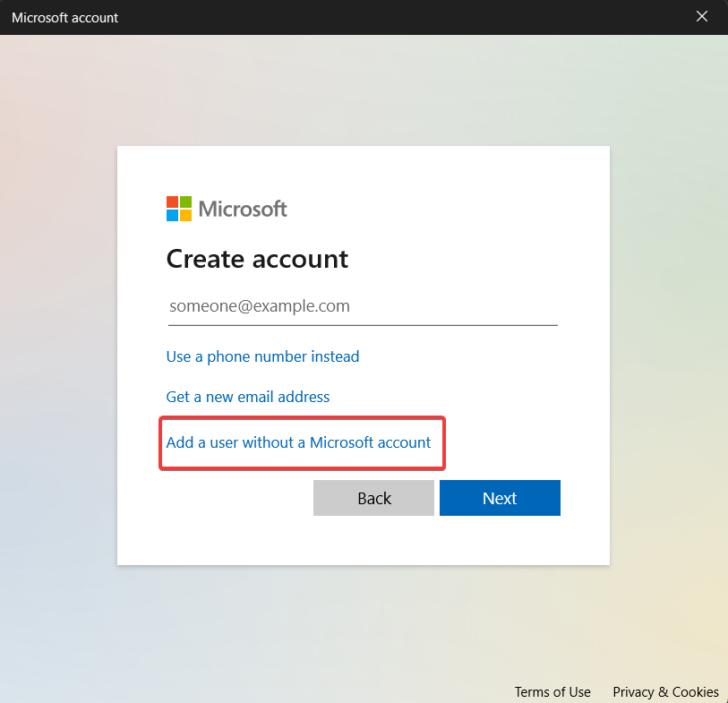This screenshot has height=703, width=728.
Task: Click the Back button
Action: (373, 498)
